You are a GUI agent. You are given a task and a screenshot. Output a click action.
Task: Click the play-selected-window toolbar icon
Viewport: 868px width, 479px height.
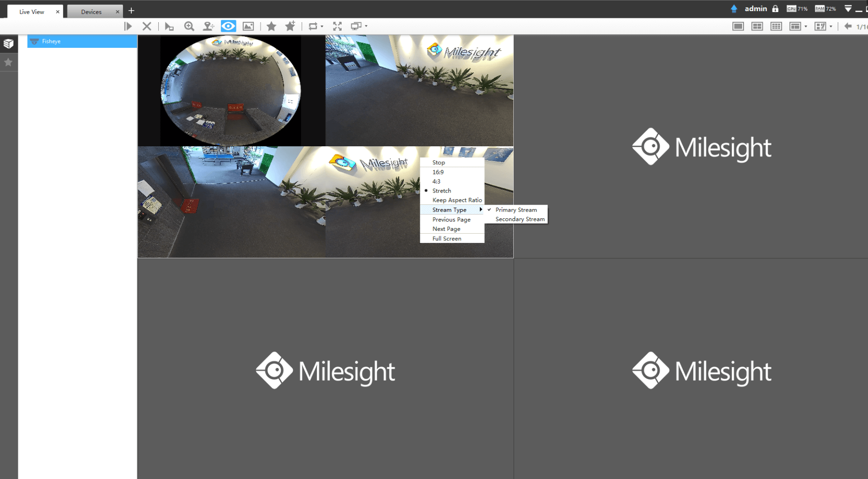pos(169,26)
